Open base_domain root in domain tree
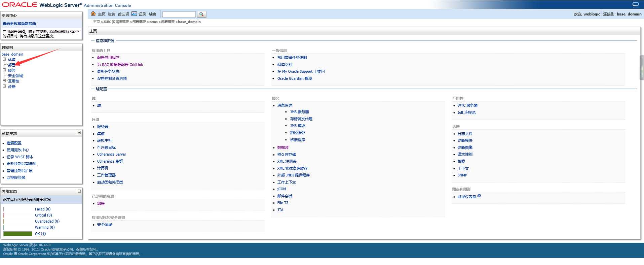The image size is (644, 265). (x=12, y=54)
